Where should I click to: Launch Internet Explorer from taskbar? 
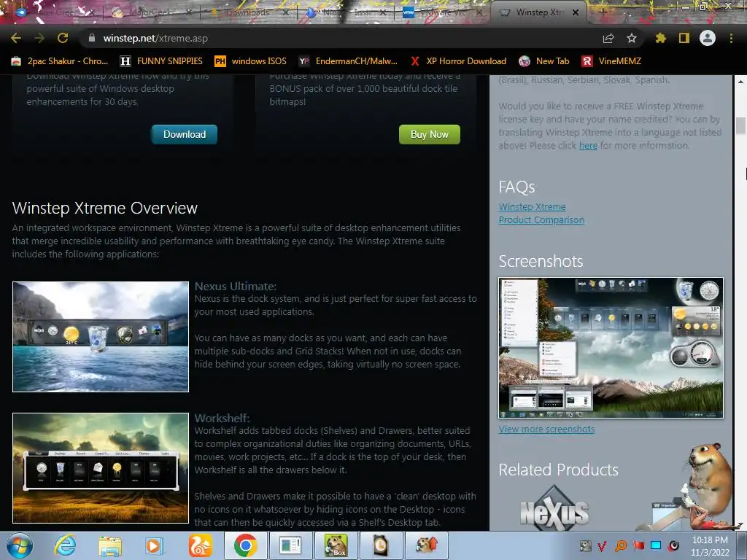(x=65, y=545)
